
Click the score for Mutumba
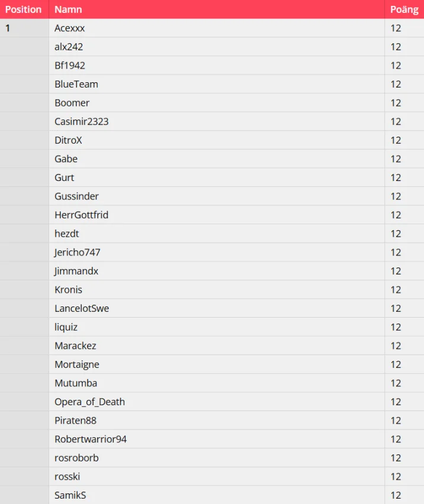coord(396,383)
